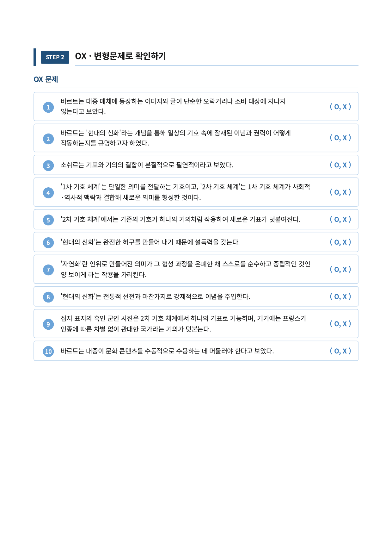Image resolution: width=392 pixels, height=555 pixels.
Task: Click the circled number 9 badge
Action: (x=48, y=324)
